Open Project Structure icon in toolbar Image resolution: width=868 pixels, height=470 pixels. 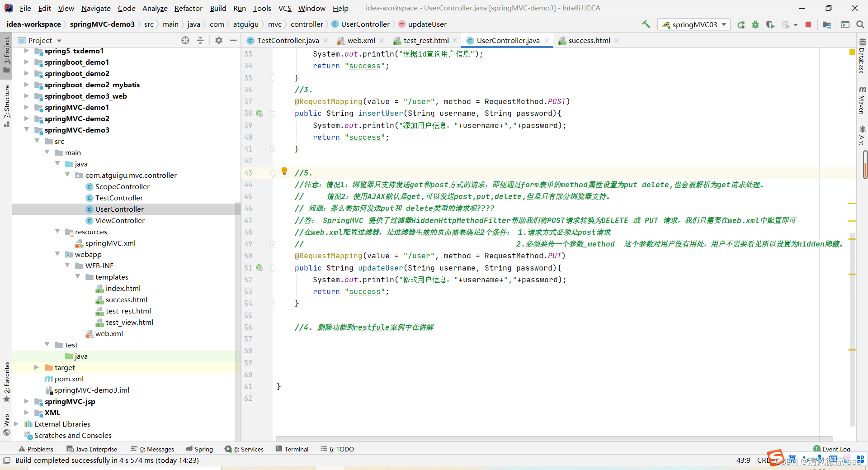pos(827,24)
